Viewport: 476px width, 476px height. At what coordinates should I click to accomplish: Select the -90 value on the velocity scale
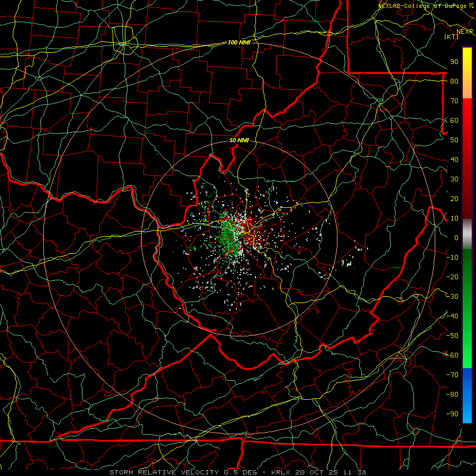point(452,414)
